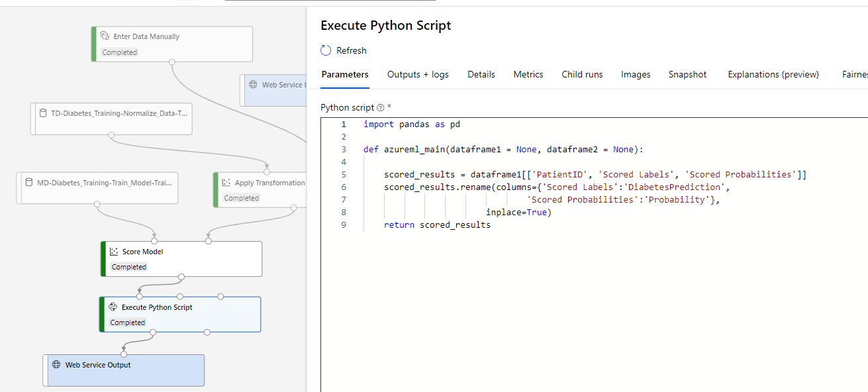
Task: Click the Score Model chart icon
Action: pyautogui.click(x=114, y=252)
